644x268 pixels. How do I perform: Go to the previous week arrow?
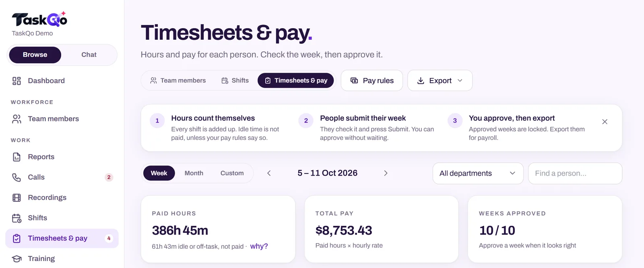point(269,173)
